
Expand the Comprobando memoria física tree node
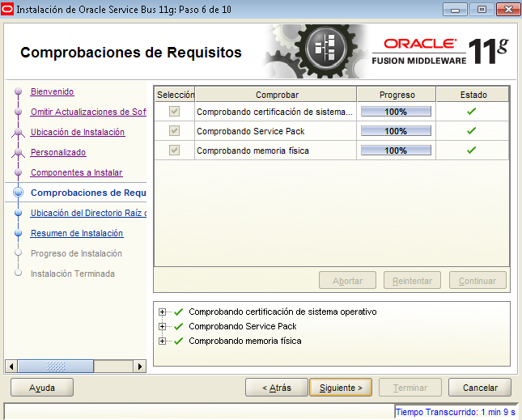[x=162, y=342]
